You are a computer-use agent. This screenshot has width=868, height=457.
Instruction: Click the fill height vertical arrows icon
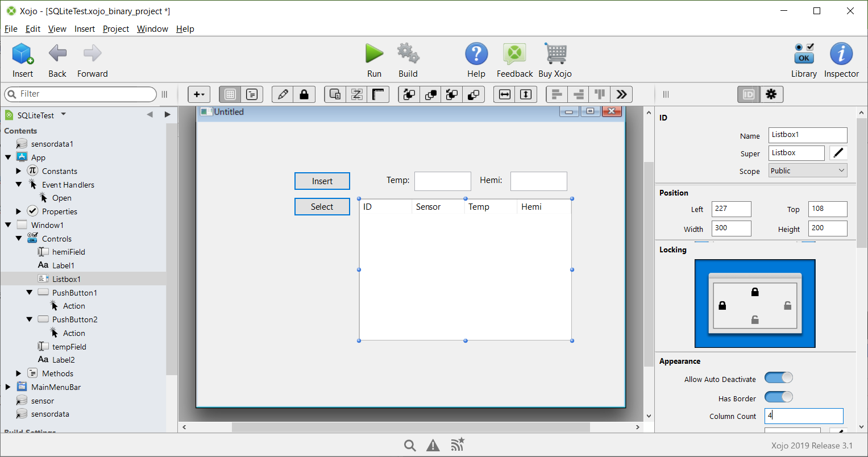pyautogui.click(x=526, y=94)
